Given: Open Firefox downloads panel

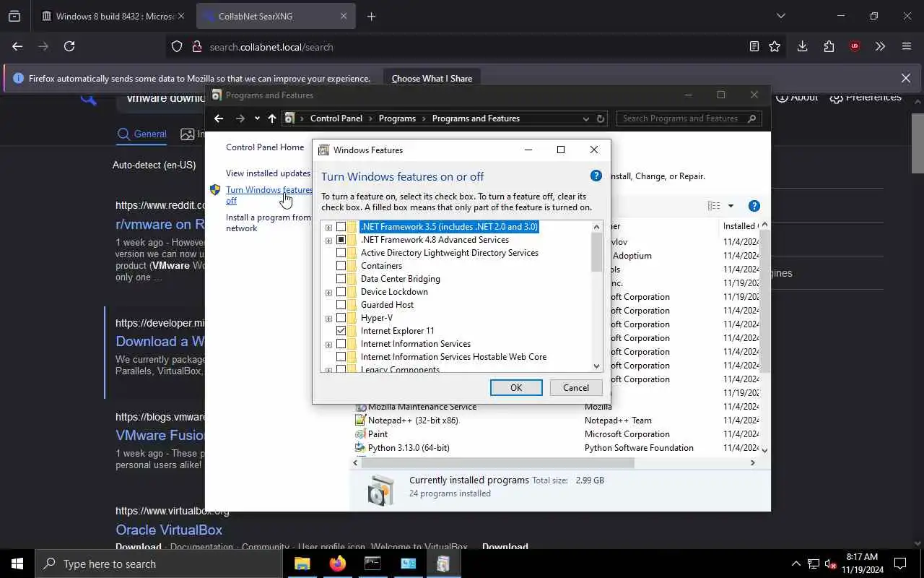Looking at the screenshot, I should (x=802, y=46).
